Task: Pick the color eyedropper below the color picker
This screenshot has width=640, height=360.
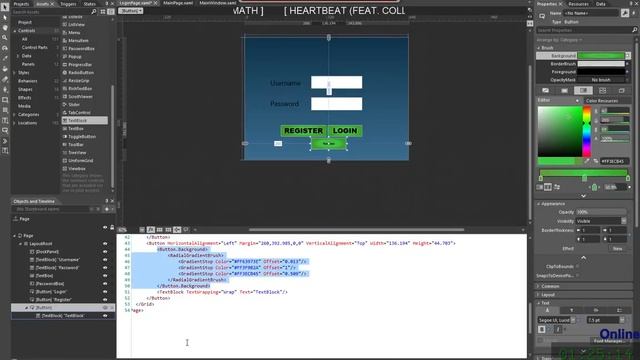Action: [587, 161]
